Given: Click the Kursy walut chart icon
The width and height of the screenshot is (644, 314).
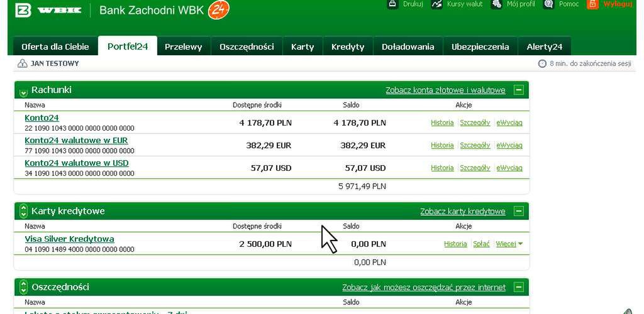Looking at the screenshot, I should pos(436,4).
